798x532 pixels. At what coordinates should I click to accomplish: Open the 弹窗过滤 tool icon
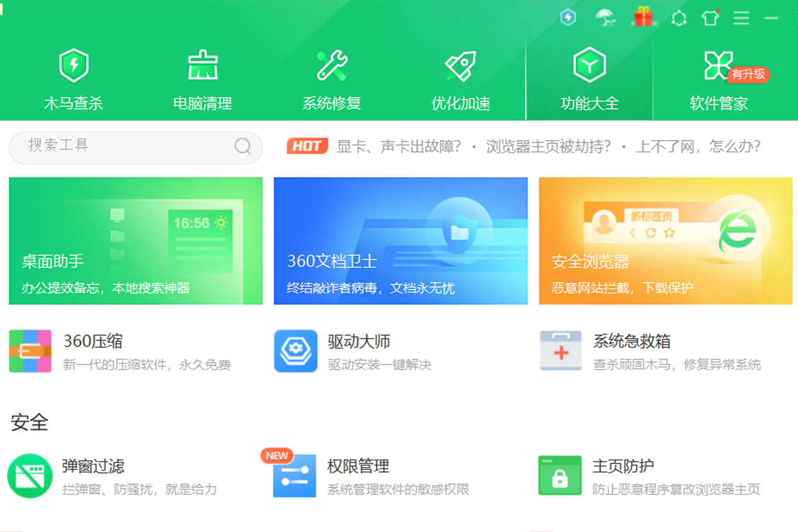(x=29, y=476)
